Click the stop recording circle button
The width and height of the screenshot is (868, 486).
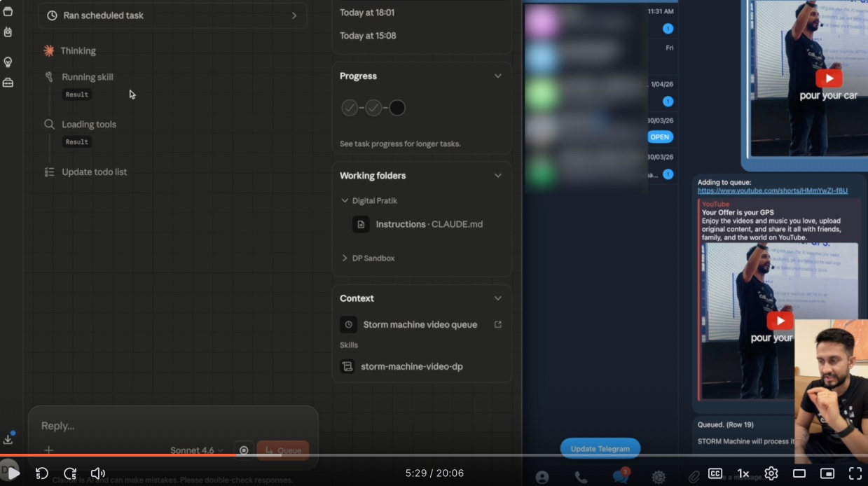244,450
